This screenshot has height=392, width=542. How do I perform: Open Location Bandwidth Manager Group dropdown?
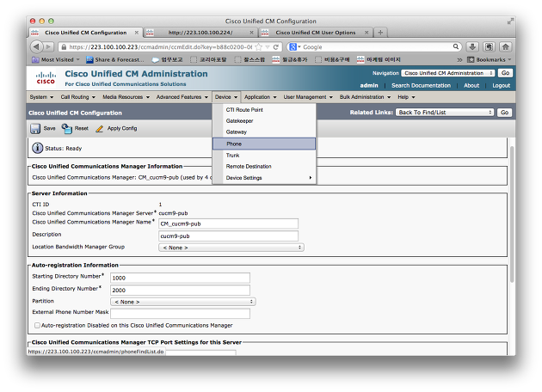[231, 248]
